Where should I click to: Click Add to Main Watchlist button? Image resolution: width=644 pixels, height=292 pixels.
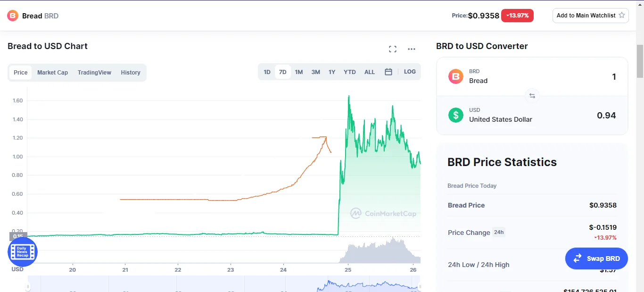pyautogui.click(x=590, y=15)
